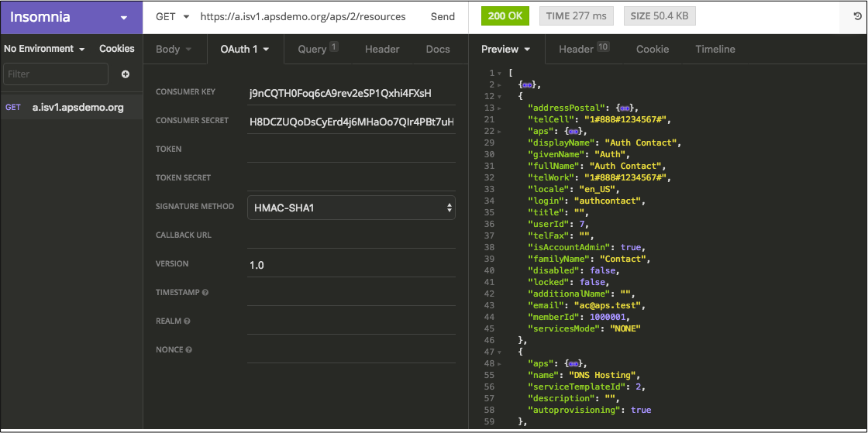This screenshot has width=868, height=433.
Task: Click the Timestamp help icon
Action: [x=205, y=293]
